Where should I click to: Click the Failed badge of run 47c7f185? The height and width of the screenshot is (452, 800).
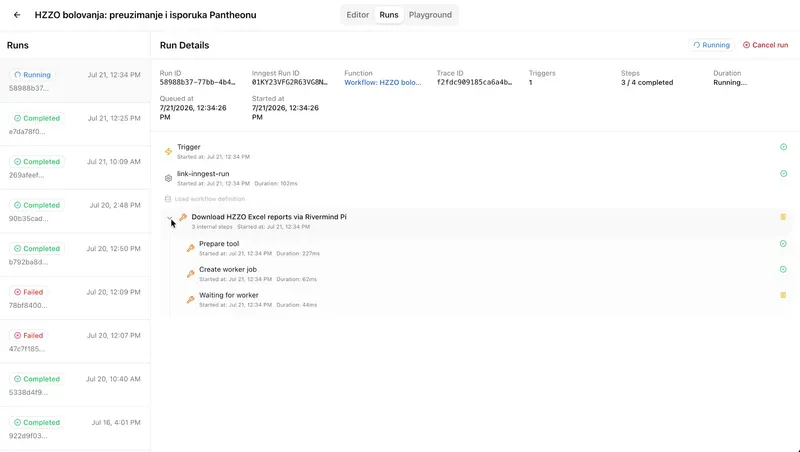[29, 336]
